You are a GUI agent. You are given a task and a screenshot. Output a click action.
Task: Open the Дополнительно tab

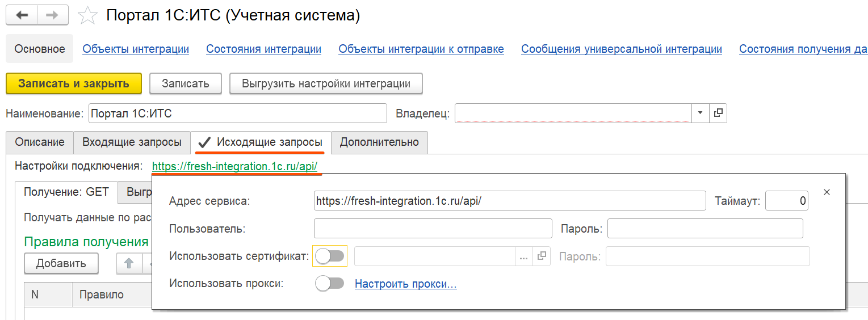click(x=379, y=142)
